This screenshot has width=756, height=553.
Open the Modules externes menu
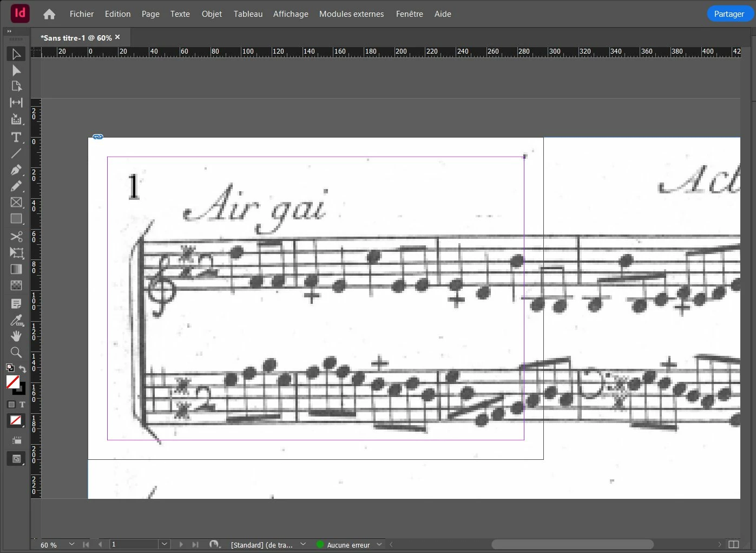pos(352,14)
